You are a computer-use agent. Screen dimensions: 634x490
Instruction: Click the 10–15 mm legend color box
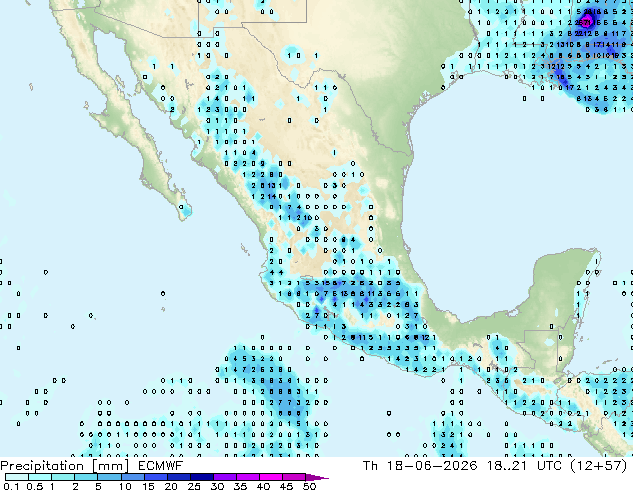click(x=132, y=477)
